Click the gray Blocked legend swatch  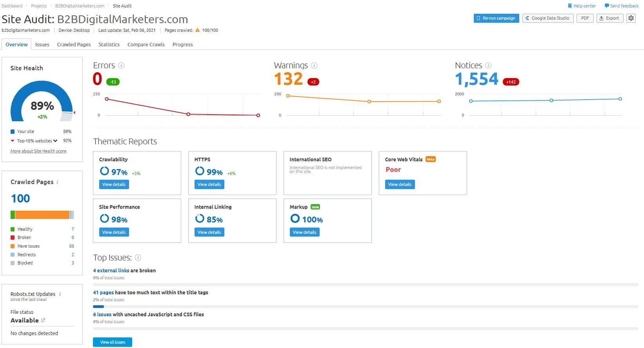tap(13, 263)
